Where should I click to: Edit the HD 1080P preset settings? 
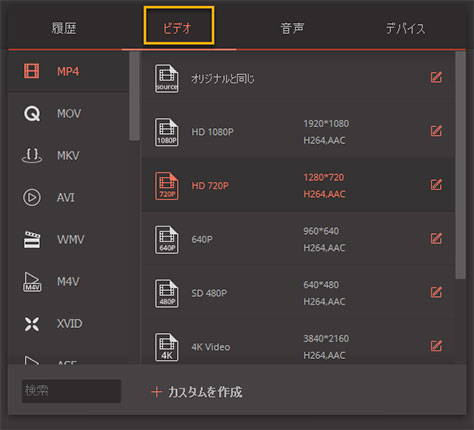436,131
